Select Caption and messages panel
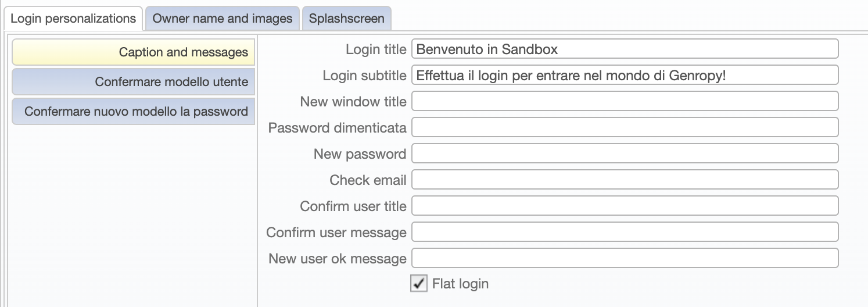Screen dimensions: 868x307 [x=134, y=52]
